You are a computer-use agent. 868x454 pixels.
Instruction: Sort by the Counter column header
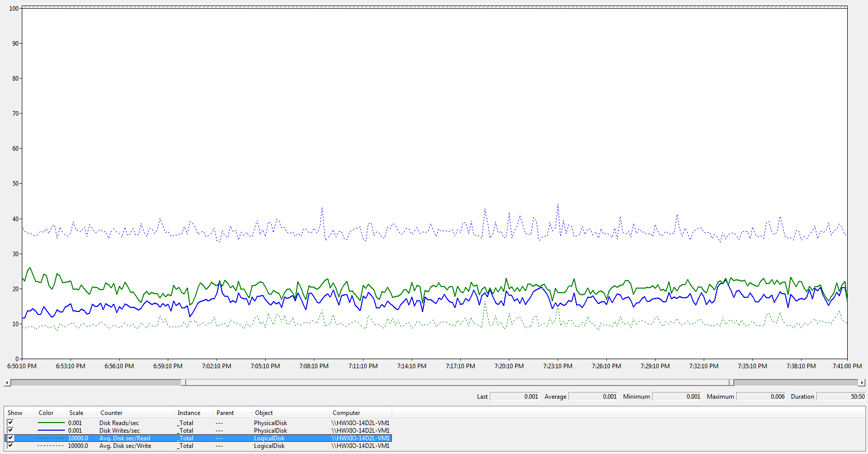tap(112, 413)
